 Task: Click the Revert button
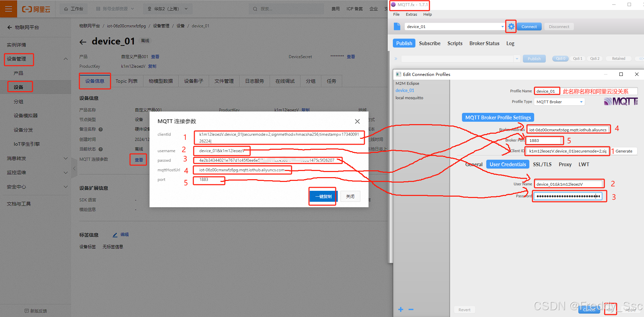tap(464, 310)
